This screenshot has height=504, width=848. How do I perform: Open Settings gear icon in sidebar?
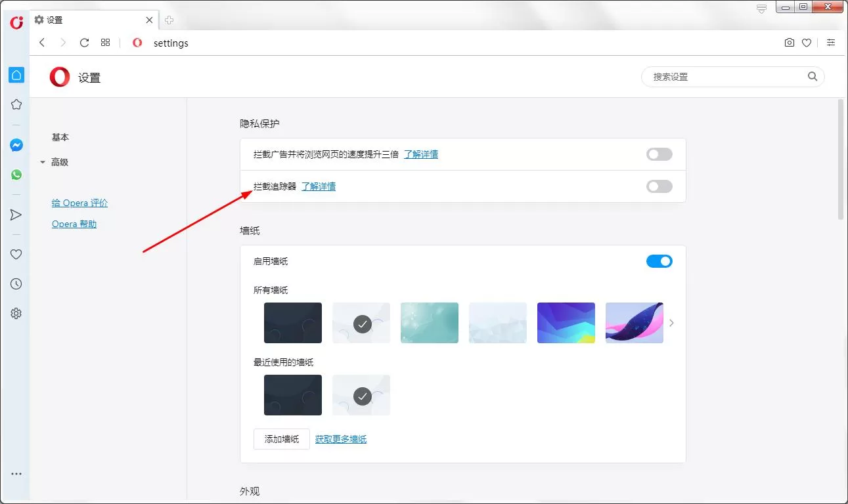(16, 314)
